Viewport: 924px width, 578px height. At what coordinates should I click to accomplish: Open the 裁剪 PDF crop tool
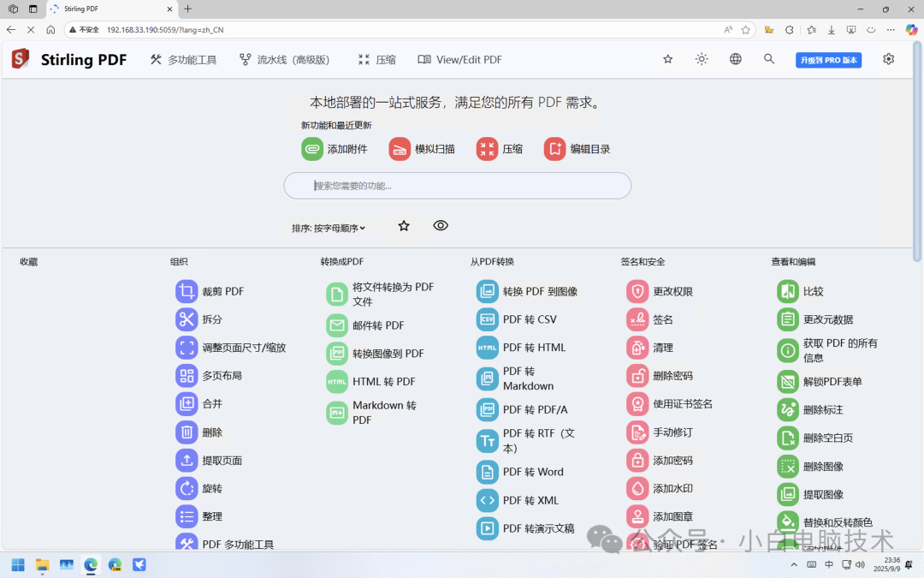[x=210, y=291]
